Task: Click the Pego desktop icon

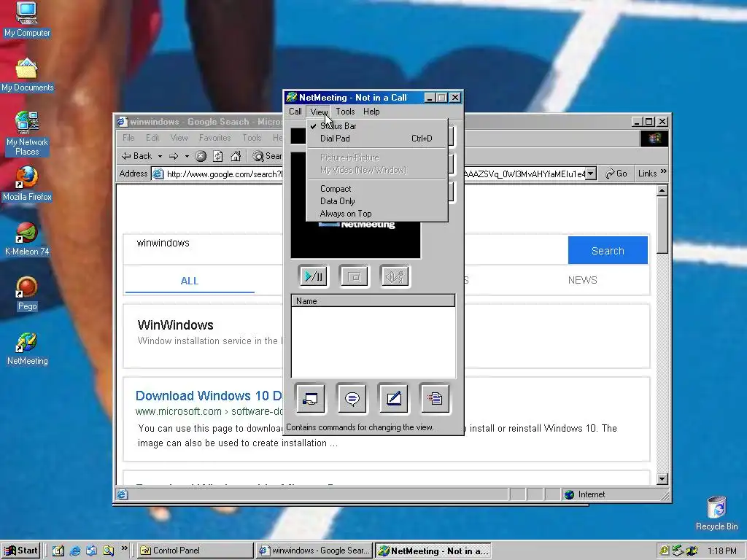Action: (x=27, y=294)
